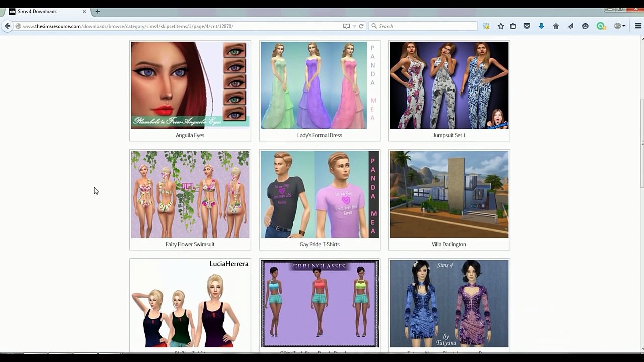The image size is (644, 362).
Task: Click the paper plane send icon
Action: click(x=570, y=26)
